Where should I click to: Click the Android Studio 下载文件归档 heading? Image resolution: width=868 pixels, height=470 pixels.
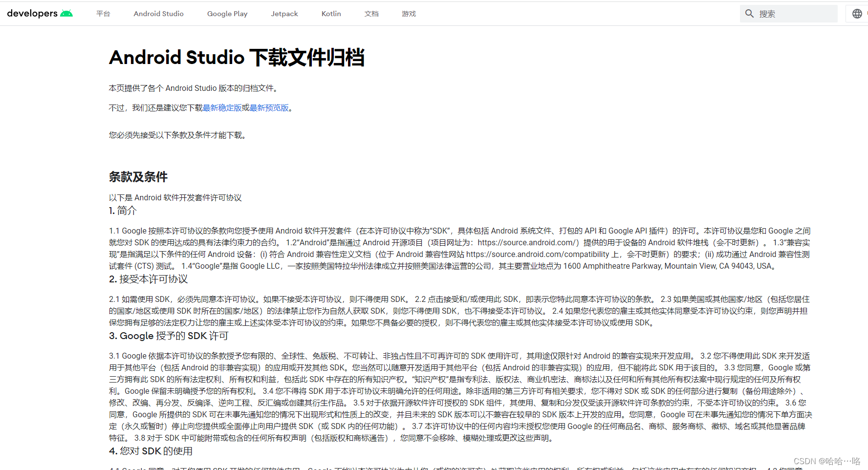pos(237,58)
